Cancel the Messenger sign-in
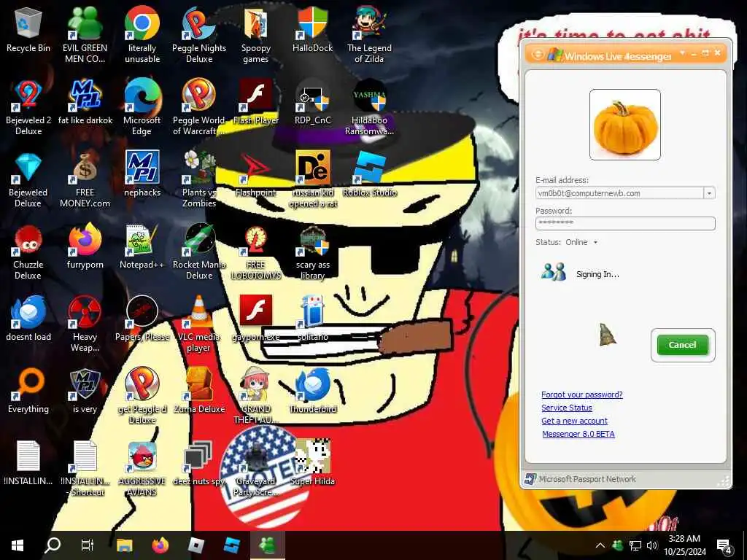Image resolution: width=747 pixels, height=560 pixels. (x=683, y=345)
